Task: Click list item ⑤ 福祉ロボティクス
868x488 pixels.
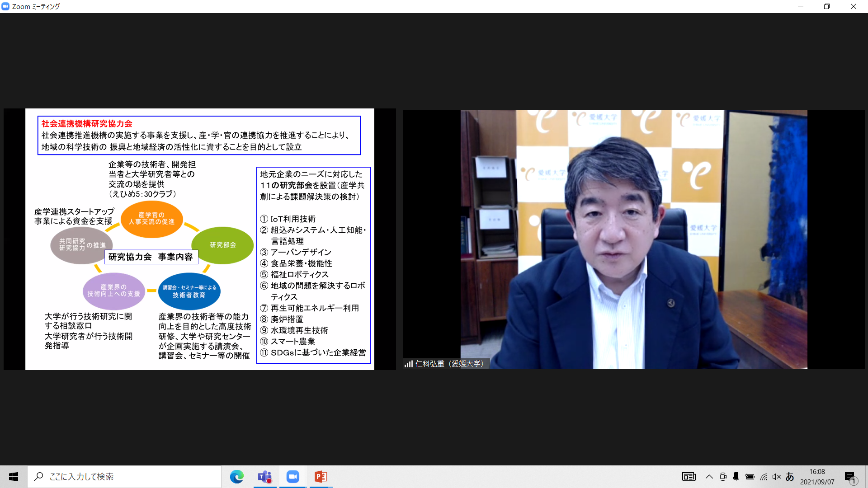Action: click(x=294, y=275)
